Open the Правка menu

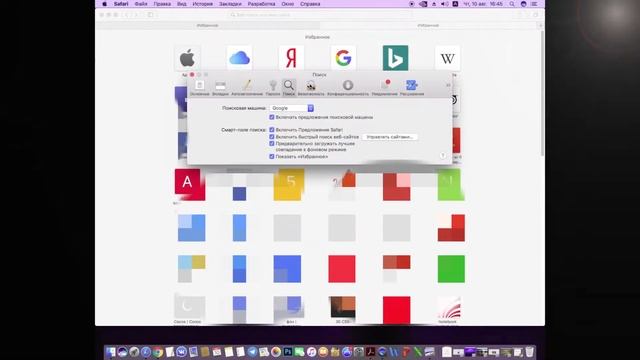click(x=162, y=4)
